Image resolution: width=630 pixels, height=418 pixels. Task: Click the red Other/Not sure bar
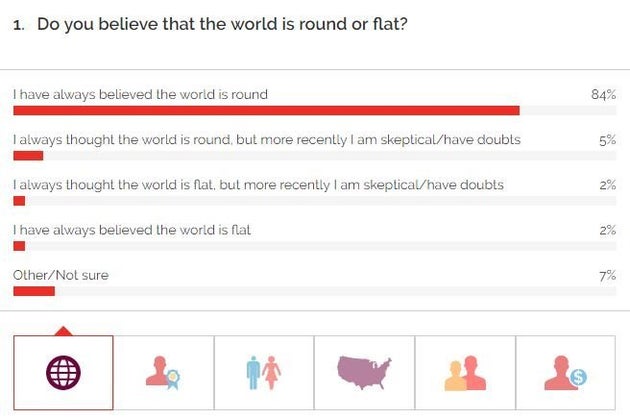click(33, 290)
